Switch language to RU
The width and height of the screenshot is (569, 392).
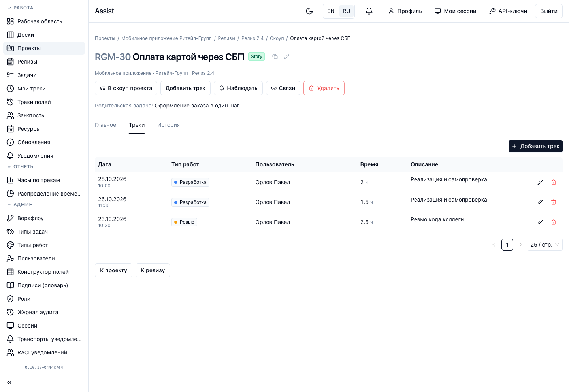point(347,11)
